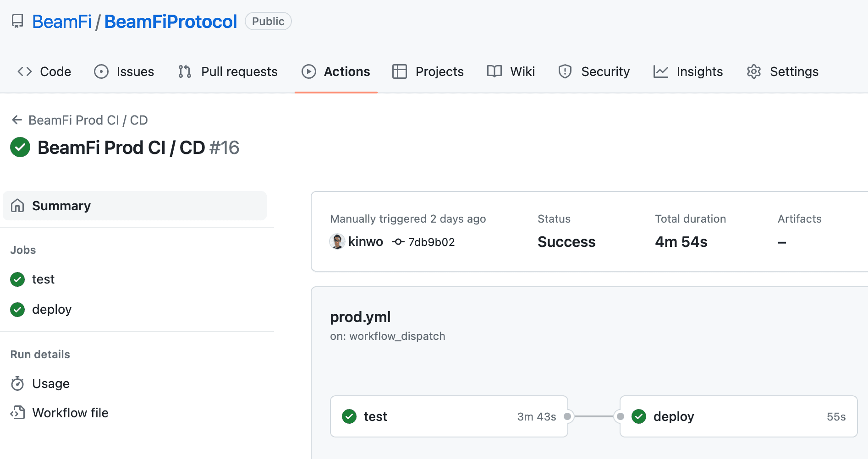Click the Settings gear icon
This screenshot has height=459, width=868.
[754, 71]
